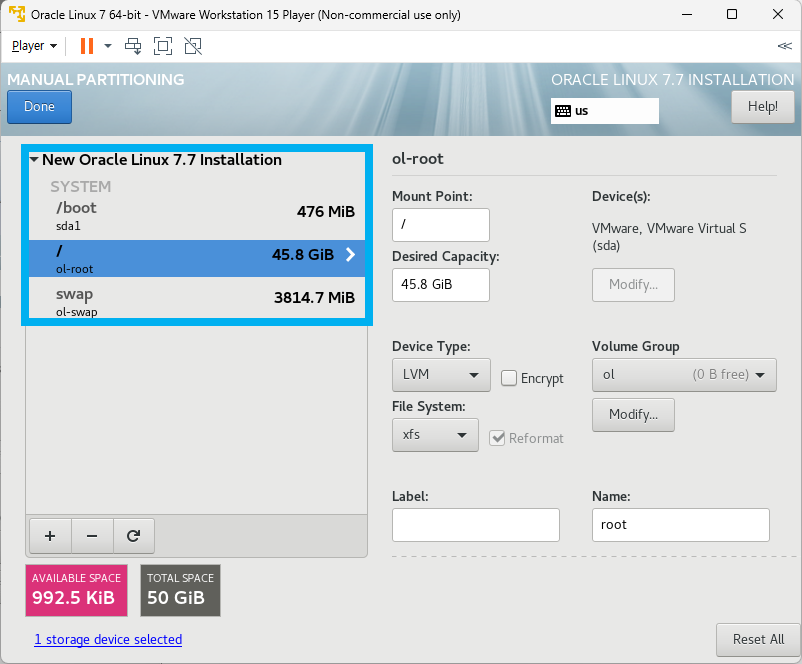This screenshot has height=664, width=802.
Task: Click the AVAILABLE SPACE 992.5 KiB box
Action: coord(76,590)
